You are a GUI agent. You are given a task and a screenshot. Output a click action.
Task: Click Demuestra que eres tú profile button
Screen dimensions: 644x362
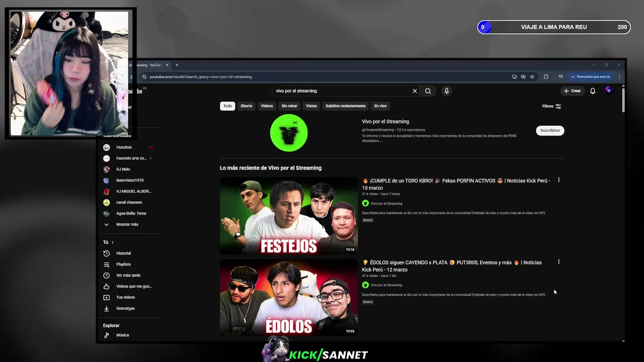590,77
